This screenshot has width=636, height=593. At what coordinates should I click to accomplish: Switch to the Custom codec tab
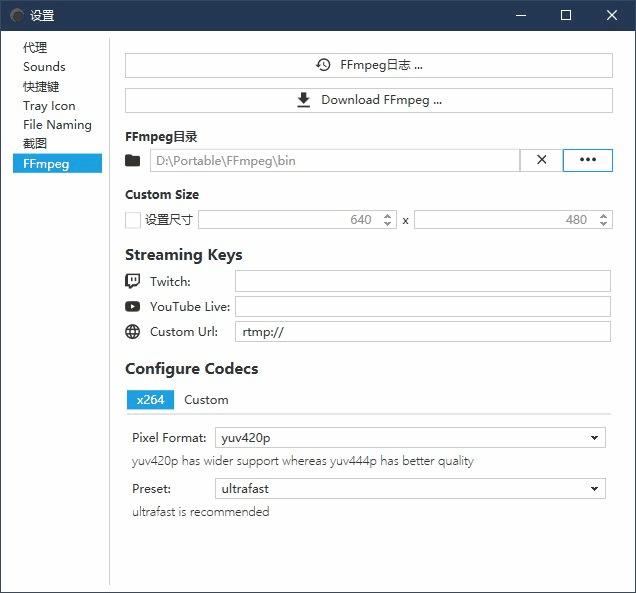pyautogui.click(x=206, y=400)
